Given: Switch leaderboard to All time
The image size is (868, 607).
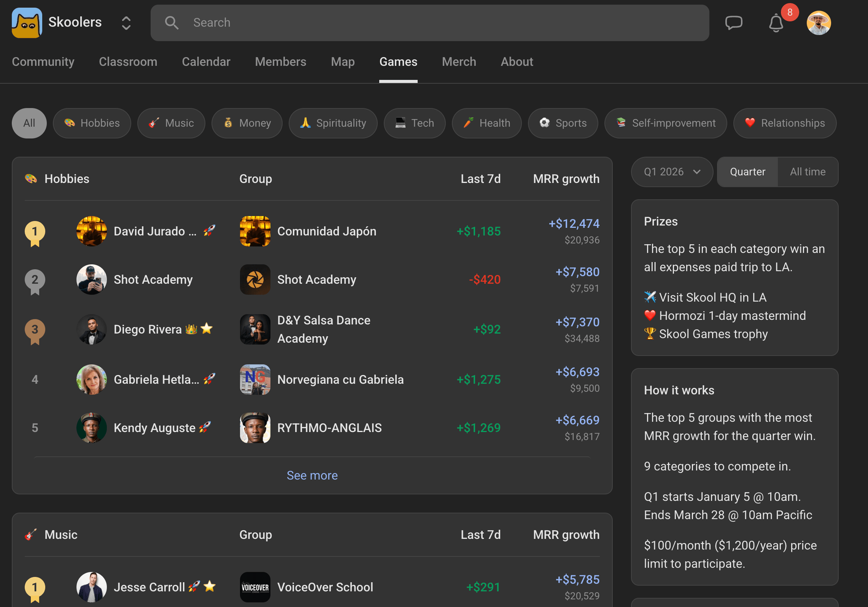Looking at the screenshot, I should [x=808, y=172].
